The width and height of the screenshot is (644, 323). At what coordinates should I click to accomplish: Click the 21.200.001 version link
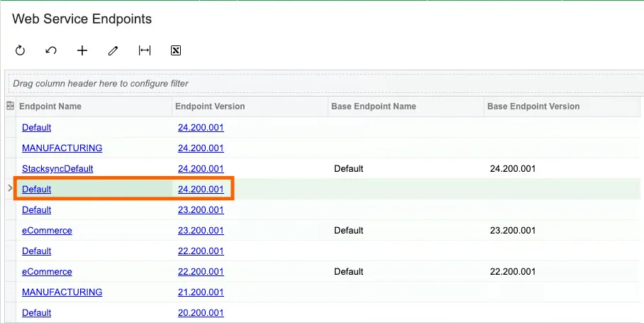[201, 292]
